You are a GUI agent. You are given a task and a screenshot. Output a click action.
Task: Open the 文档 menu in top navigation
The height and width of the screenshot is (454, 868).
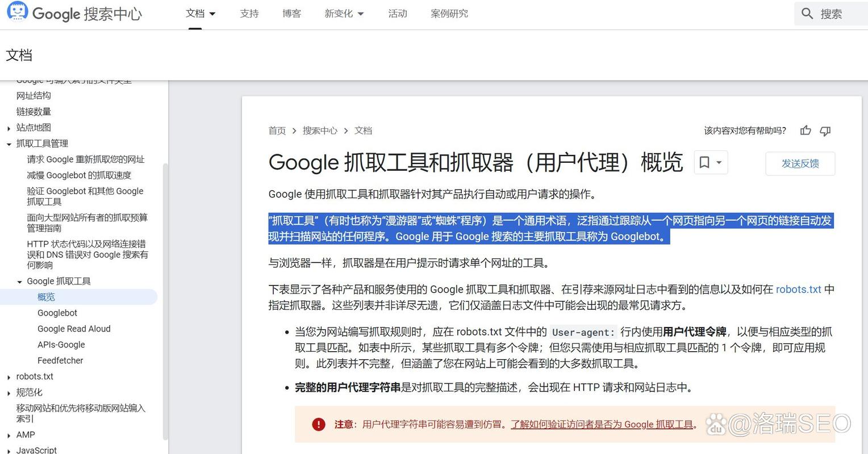pyautogui.click(x=201, y=14)
